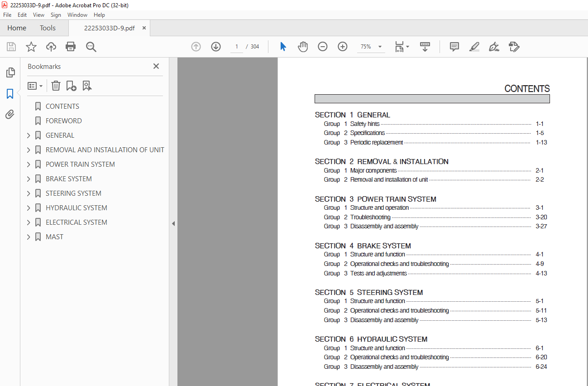This screenshot has height=386, width=588.
Task: Select the MAST bookmark label
Action: (54, 237)
